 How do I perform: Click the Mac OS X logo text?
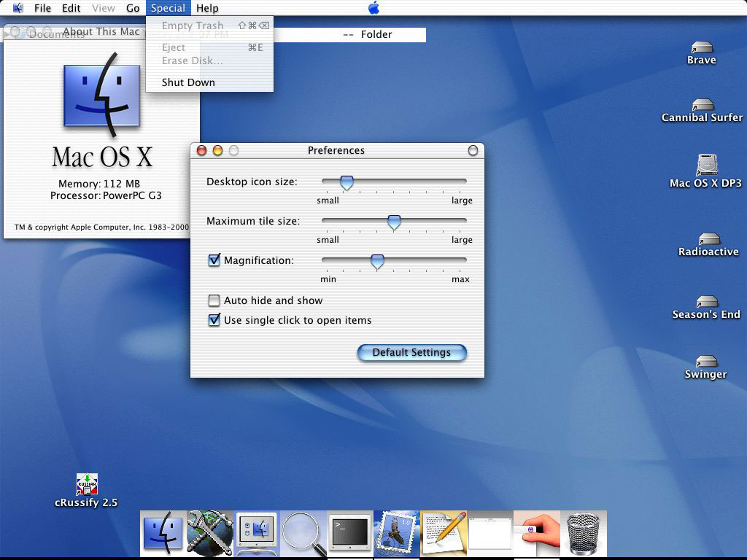coord(102,157)
